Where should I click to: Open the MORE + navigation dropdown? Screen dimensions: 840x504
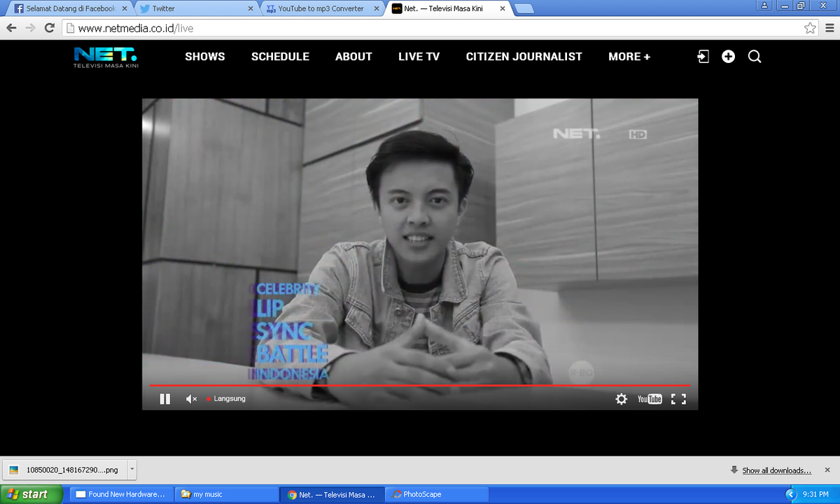click(x=628, y=56)
